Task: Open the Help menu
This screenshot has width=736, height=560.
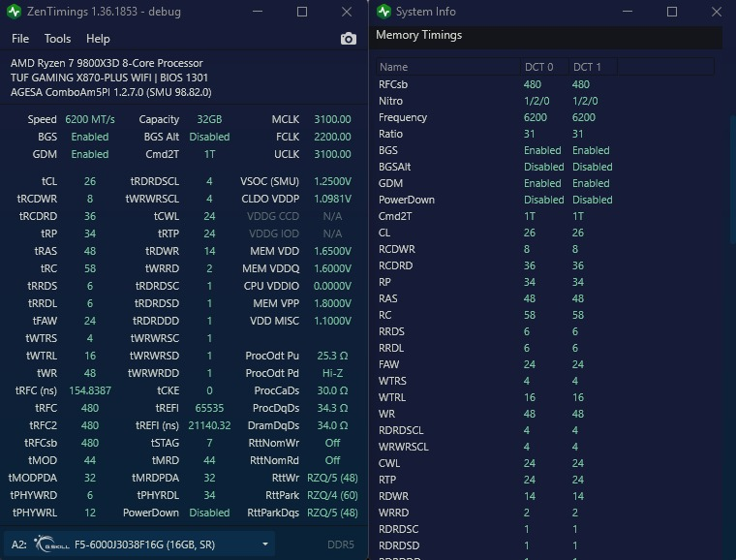Action: point(98,39)
